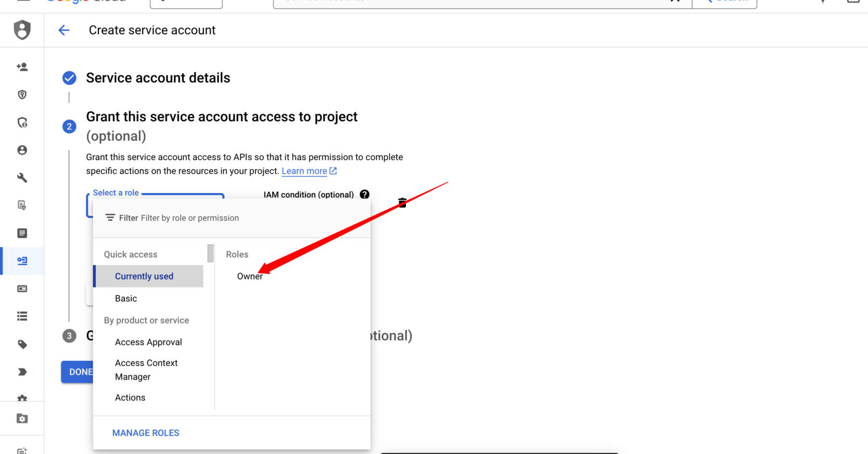
Task: Delete role using the trash icon
Action: 402,202
